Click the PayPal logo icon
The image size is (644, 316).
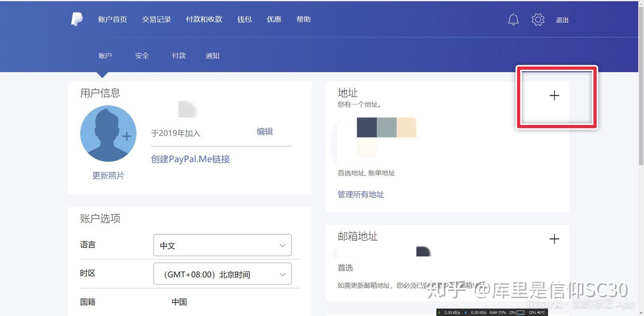point(77,19)
